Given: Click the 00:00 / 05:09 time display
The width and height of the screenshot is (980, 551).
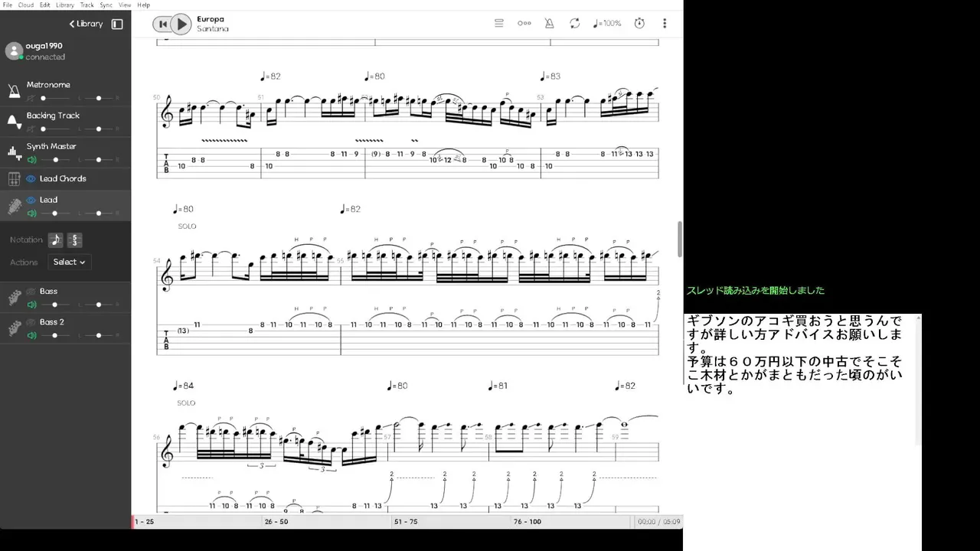Looking at the screenshot, I should (x=659, y=522).
